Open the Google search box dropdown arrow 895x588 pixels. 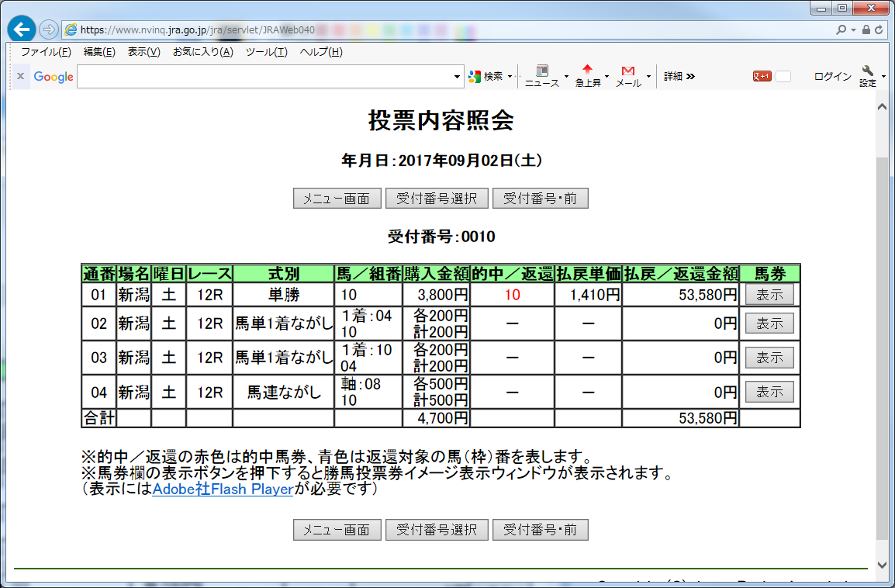pyautogui.click(x=457, y=77)
